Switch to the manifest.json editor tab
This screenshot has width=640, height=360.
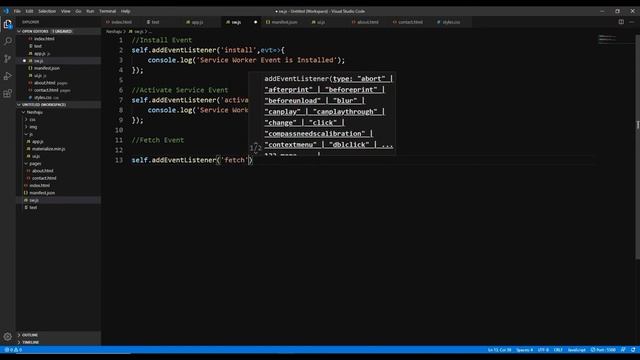tap(284, 22)
